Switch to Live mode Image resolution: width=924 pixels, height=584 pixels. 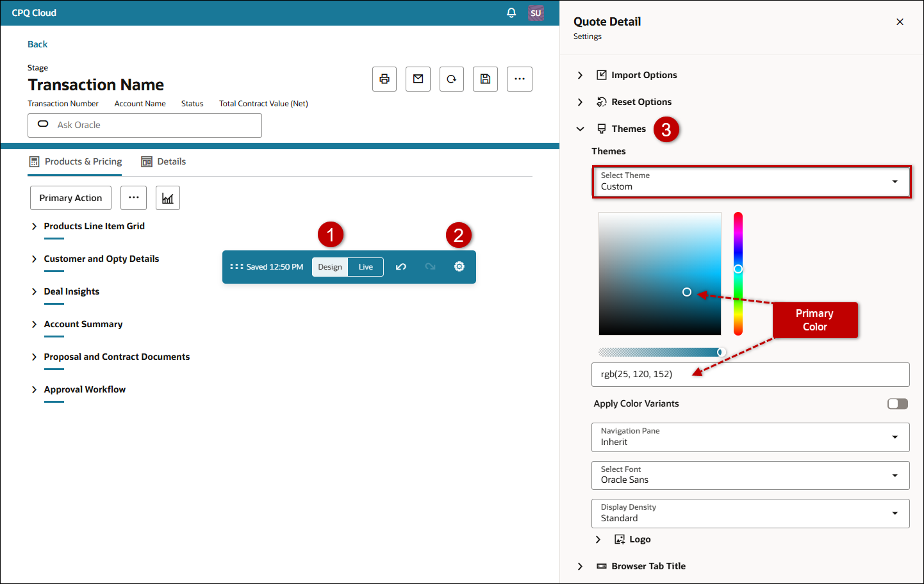click(x=365, y=267)
